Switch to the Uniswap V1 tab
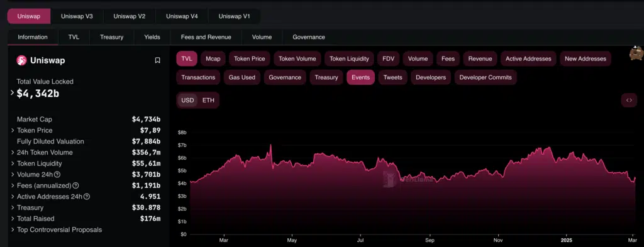 (234, 16)
